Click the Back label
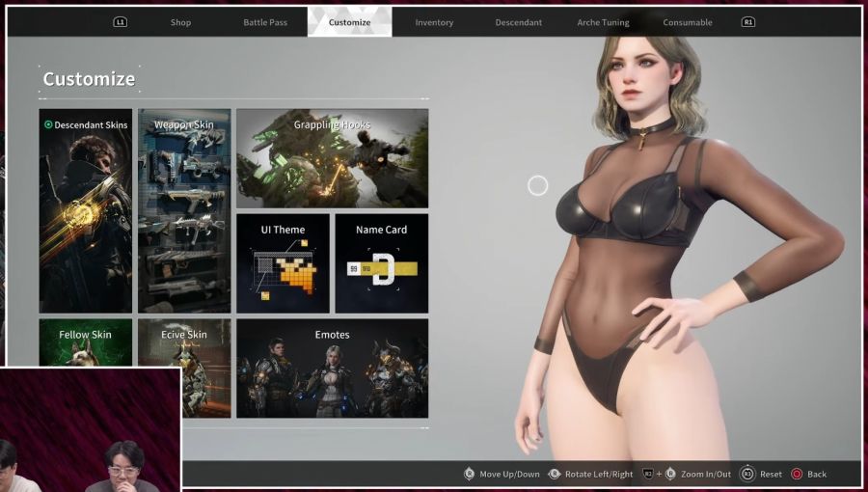This screenshot has height=492, width=868. point(817,475)
